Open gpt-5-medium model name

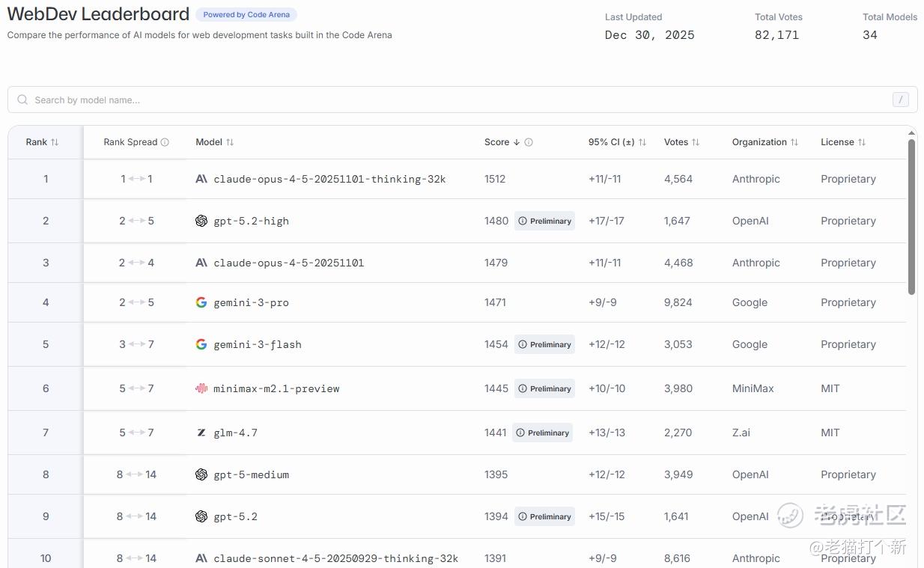pos(251,474)
